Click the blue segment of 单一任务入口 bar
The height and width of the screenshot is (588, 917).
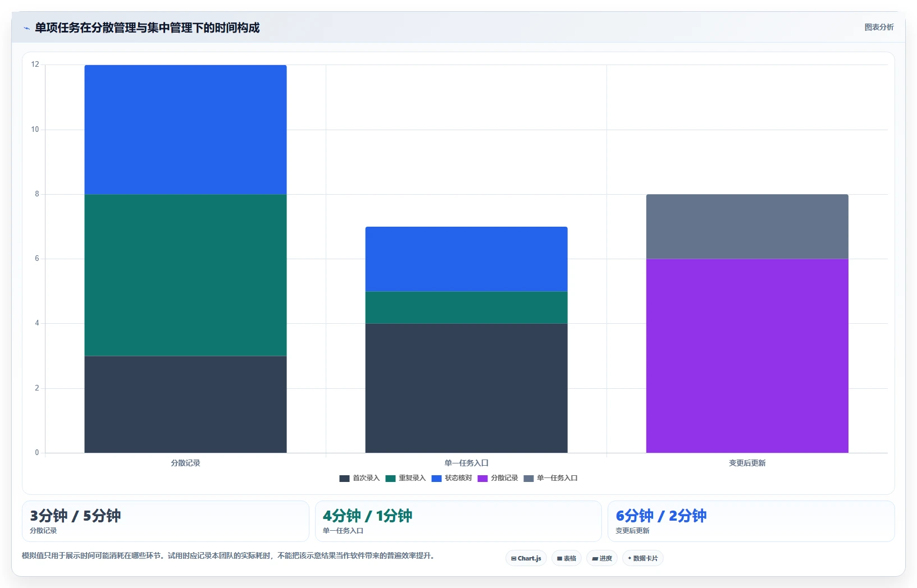click(x=466, y=259)
